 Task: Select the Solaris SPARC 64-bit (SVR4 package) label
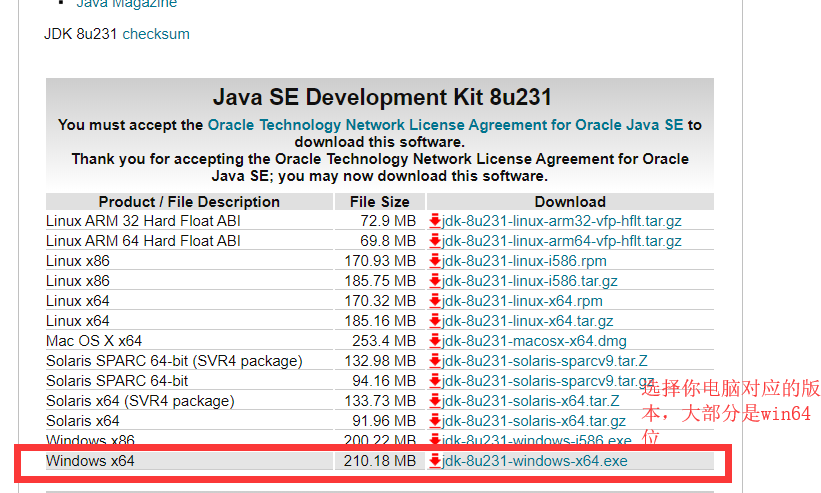click(174, 361)
